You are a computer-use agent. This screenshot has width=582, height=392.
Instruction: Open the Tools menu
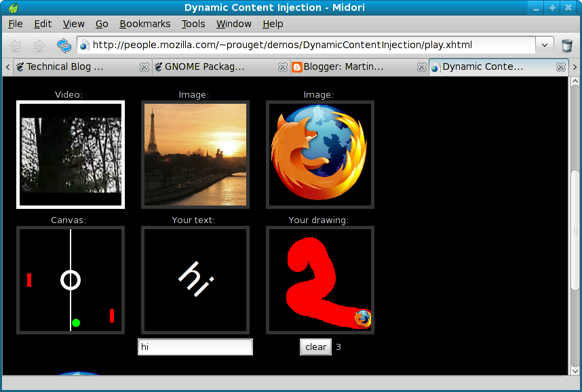tap(193, 24)
